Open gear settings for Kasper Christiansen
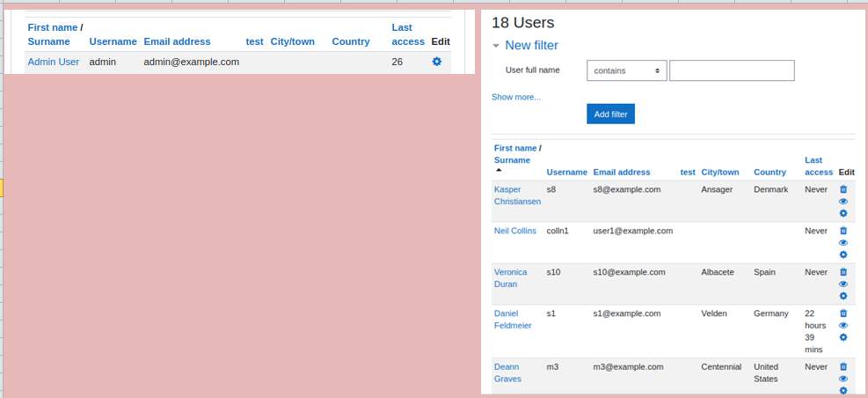 pyautogui.click(x=843, y=213)
